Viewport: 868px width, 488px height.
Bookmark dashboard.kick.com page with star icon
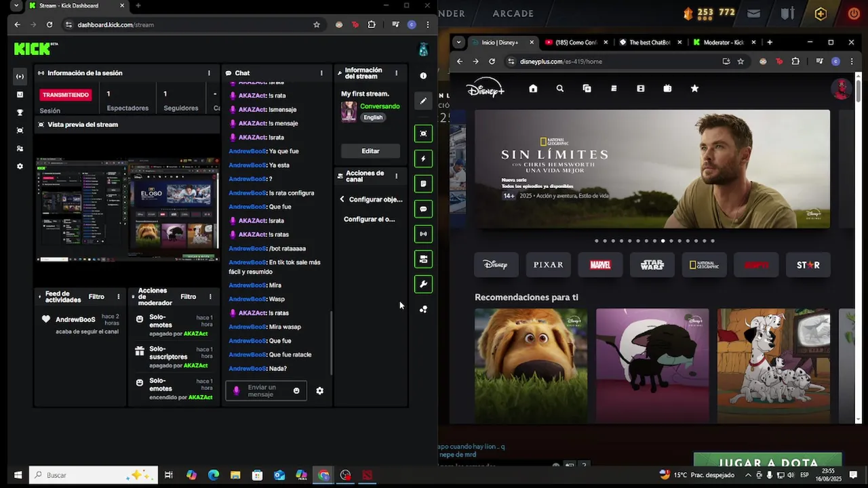click(317, 24)
